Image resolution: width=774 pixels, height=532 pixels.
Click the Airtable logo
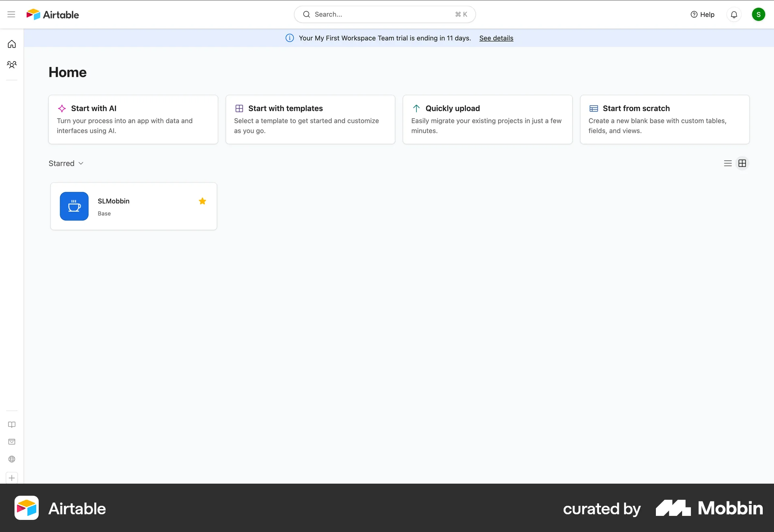(x=52, y=14)
